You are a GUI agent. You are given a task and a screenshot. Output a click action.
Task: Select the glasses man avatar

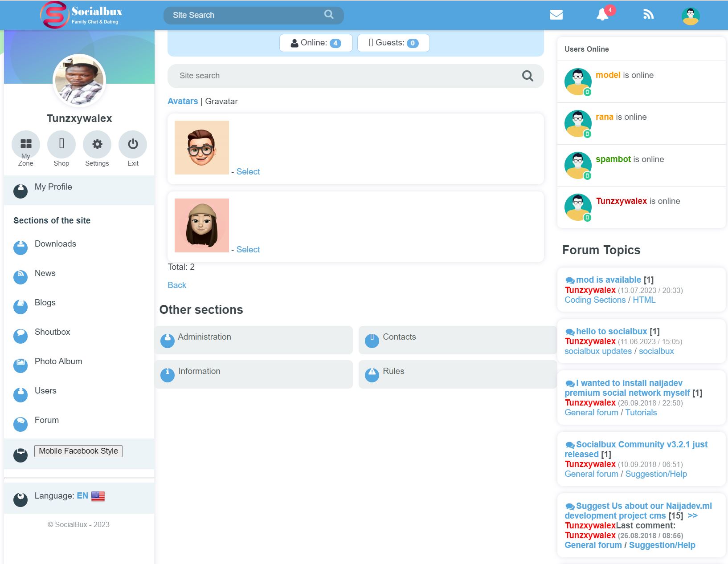click(x=248, y=171)
